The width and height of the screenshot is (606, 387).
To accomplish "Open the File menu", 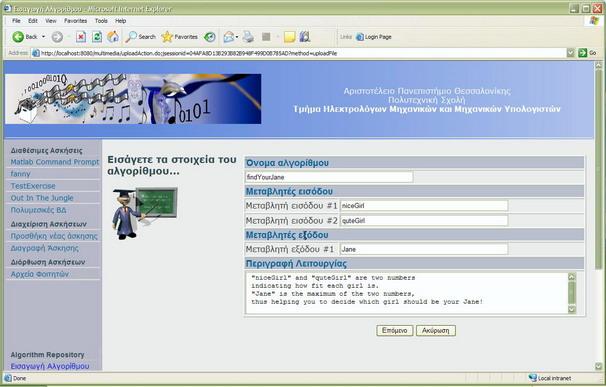I will coord(16,21).
